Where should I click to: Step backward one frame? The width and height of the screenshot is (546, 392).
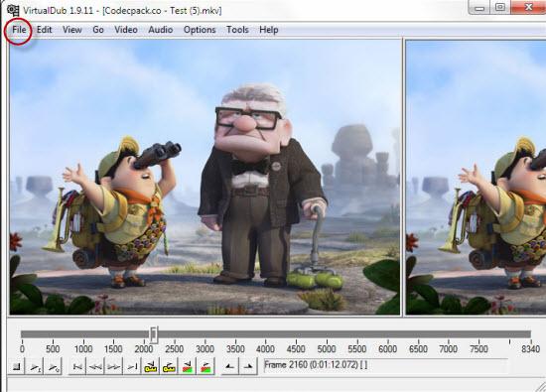click(x=95, y=366)
